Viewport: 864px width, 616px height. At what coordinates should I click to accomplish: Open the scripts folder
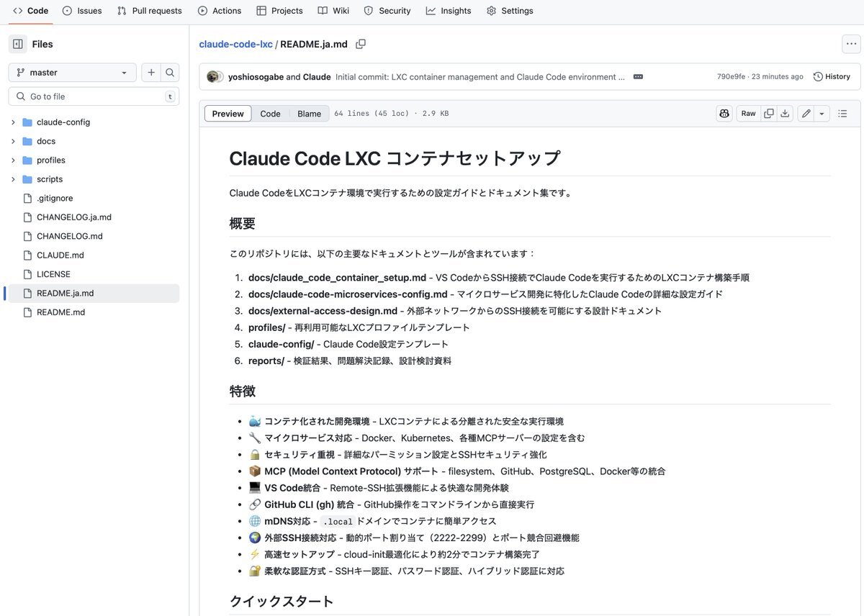[50, 179]
